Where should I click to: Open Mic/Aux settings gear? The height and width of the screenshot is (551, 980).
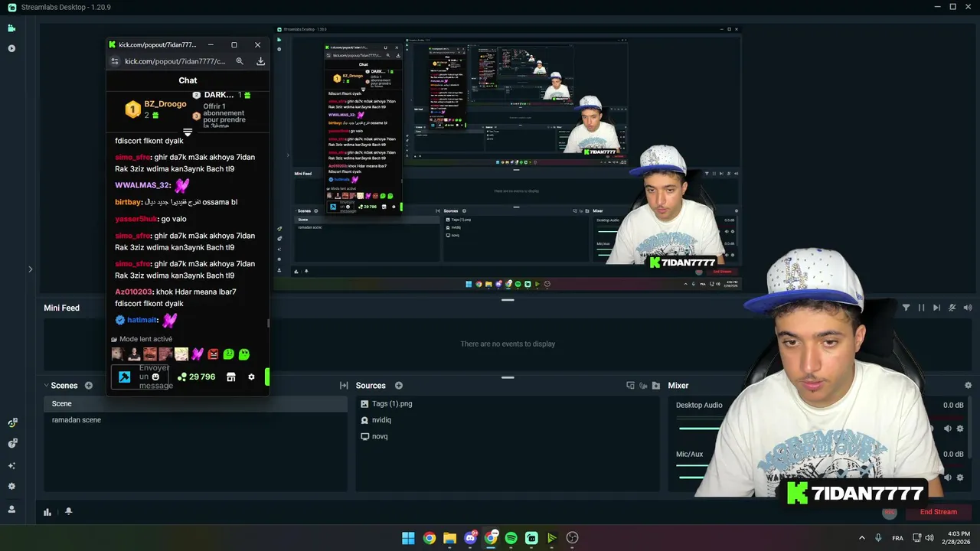[960, 477]
